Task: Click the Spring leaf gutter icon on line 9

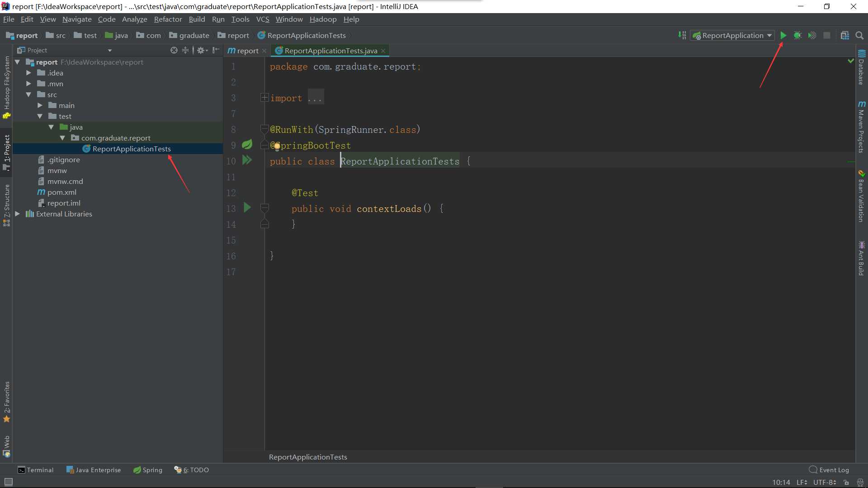Action: click(x=247, y=145)
